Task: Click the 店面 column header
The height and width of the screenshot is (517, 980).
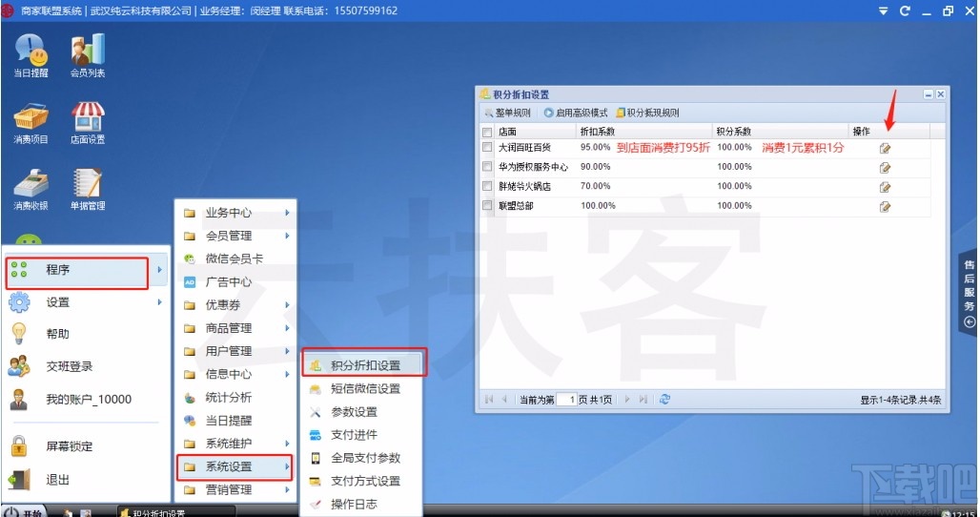Action: [535, 132]
